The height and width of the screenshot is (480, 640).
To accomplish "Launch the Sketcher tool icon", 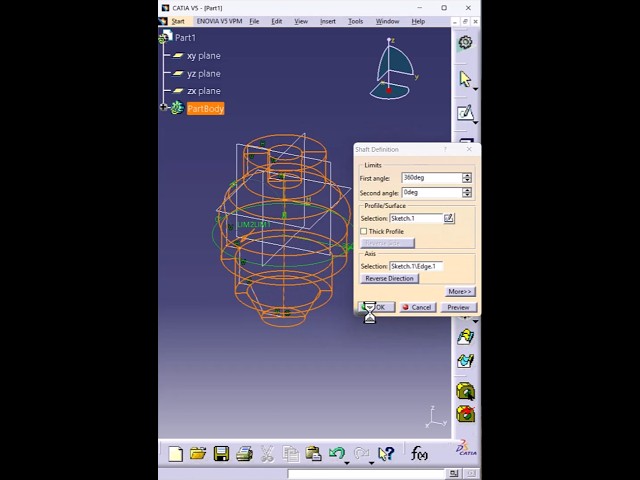I will click(x=465, y=113).
